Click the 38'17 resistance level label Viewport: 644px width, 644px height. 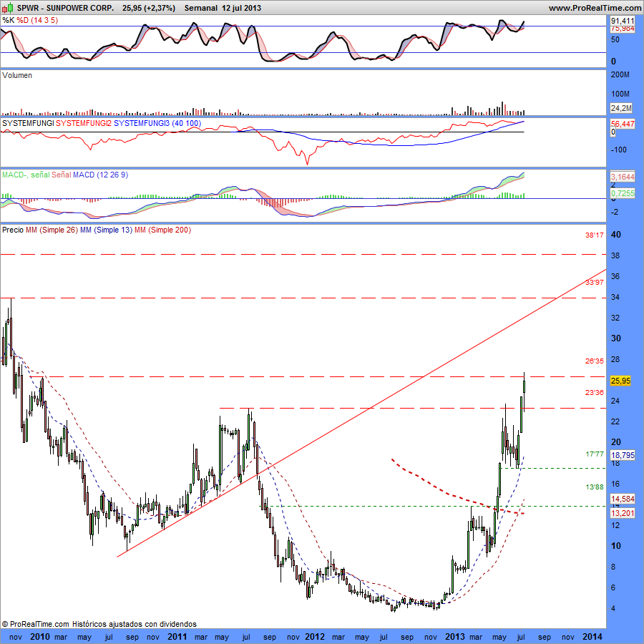(595, 235)
